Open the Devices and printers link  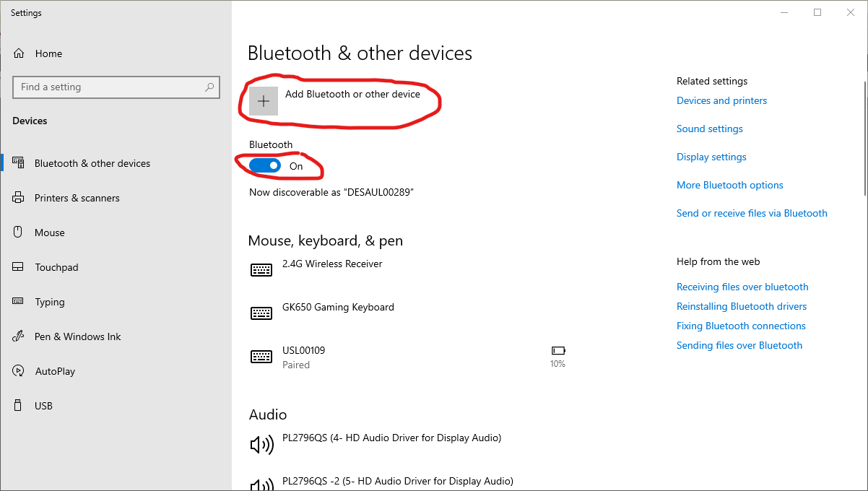coord(721,100)
